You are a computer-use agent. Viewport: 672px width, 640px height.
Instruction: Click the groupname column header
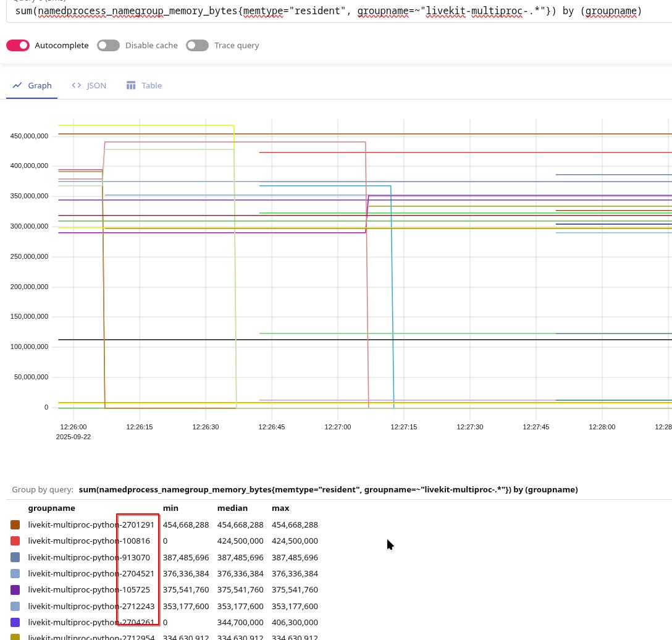pos(51,508)
